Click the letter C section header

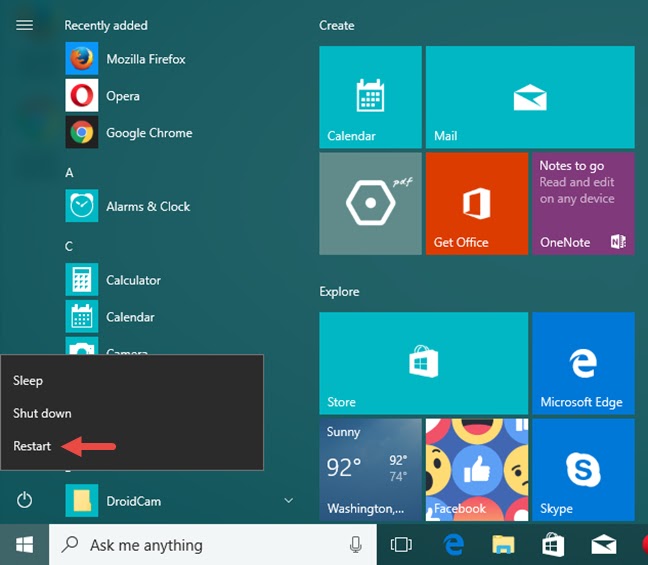point(69,246)
